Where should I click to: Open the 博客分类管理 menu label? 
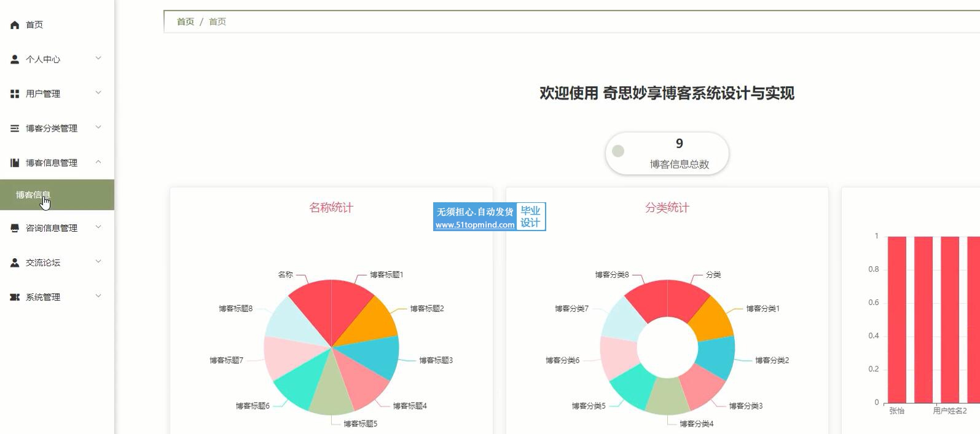click(52, 128)
